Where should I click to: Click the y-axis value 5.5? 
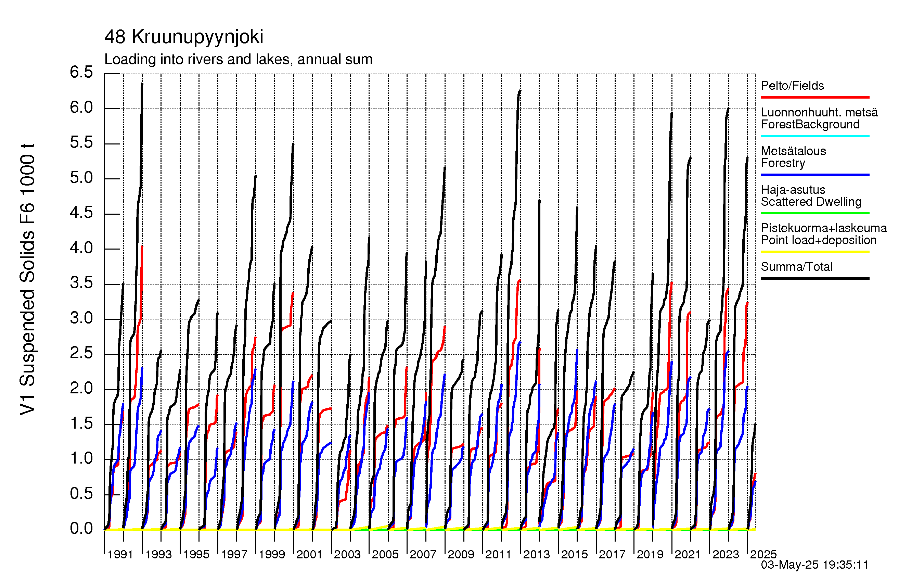[x=81, y=142]
